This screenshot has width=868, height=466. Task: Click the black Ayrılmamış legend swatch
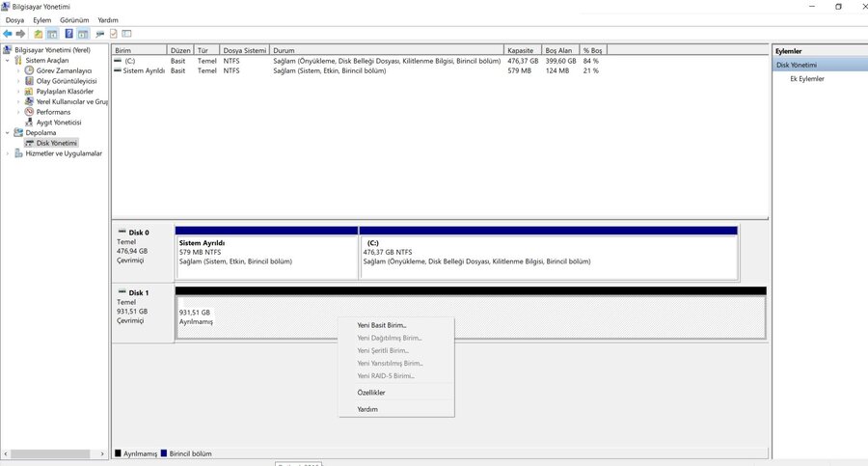point(118,453)
